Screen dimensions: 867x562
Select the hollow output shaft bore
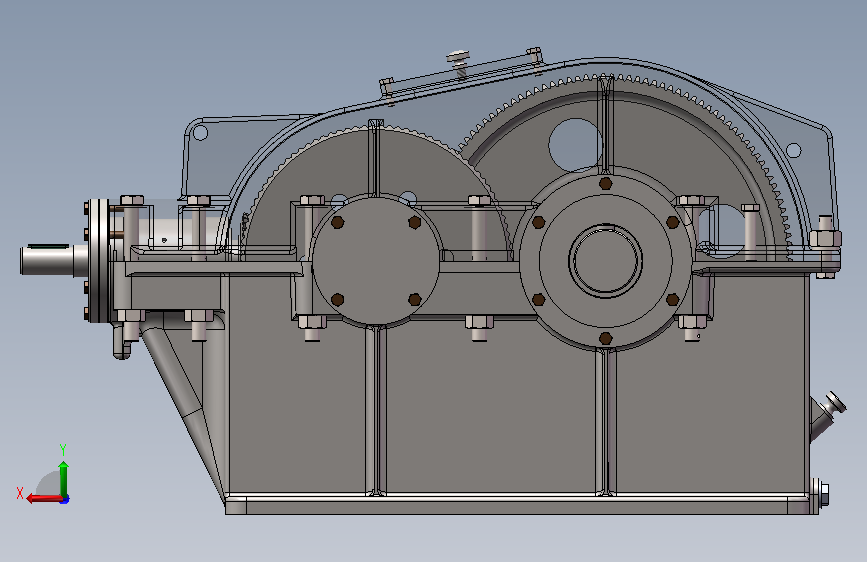click(x=605, y=261)
